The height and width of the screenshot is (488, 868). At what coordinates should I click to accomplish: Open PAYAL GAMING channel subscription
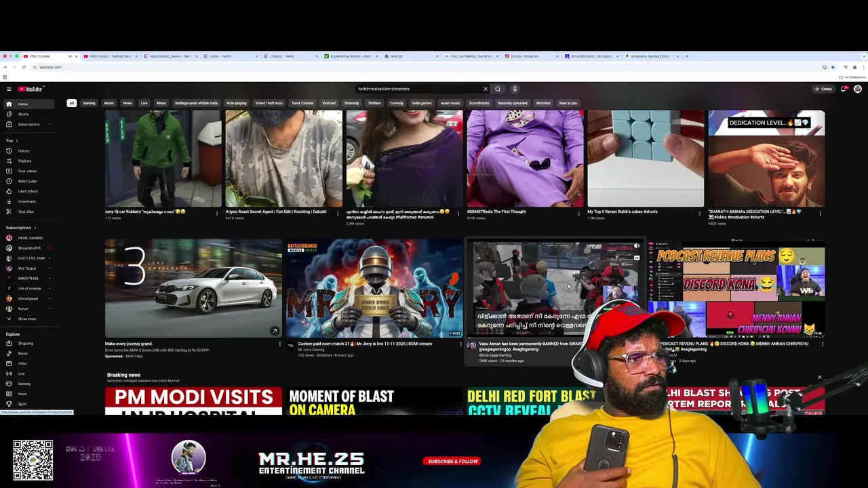pos(29,238)
